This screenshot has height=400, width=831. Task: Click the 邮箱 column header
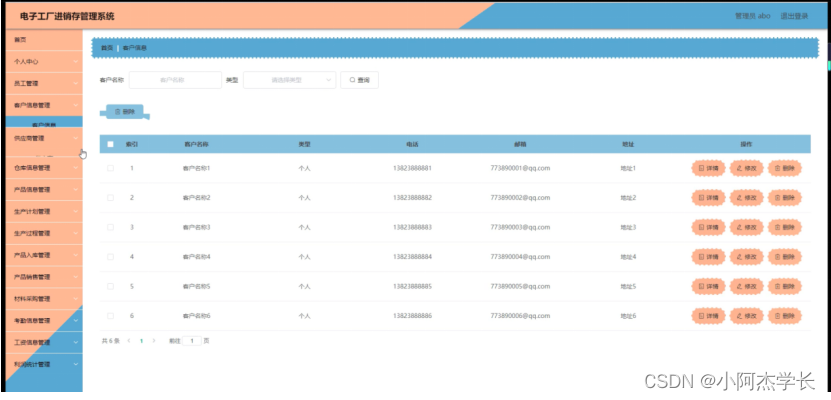pos(520,144)
